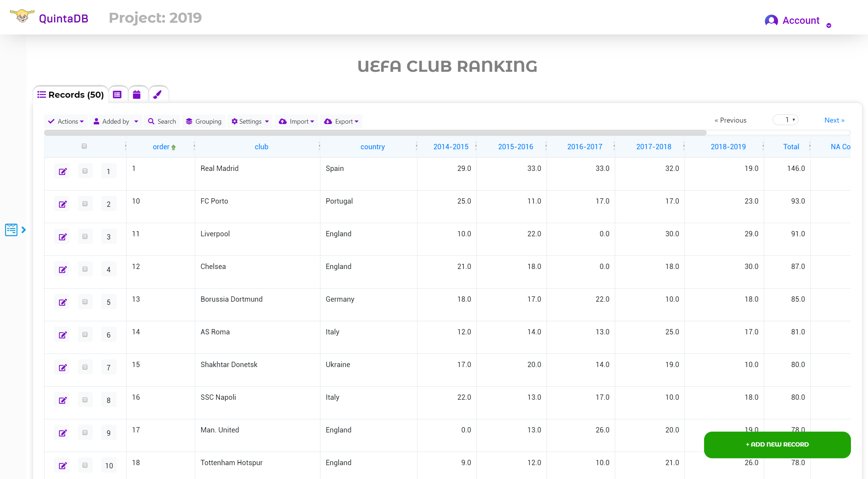
Task: Open the Added by dropdown
Action: (116, 122)
